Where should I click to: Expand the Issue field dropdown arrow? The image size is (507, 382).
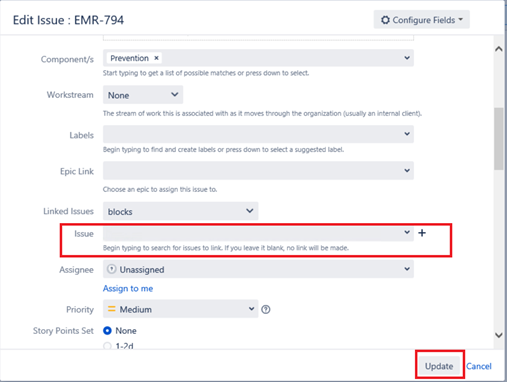point(407,232)
